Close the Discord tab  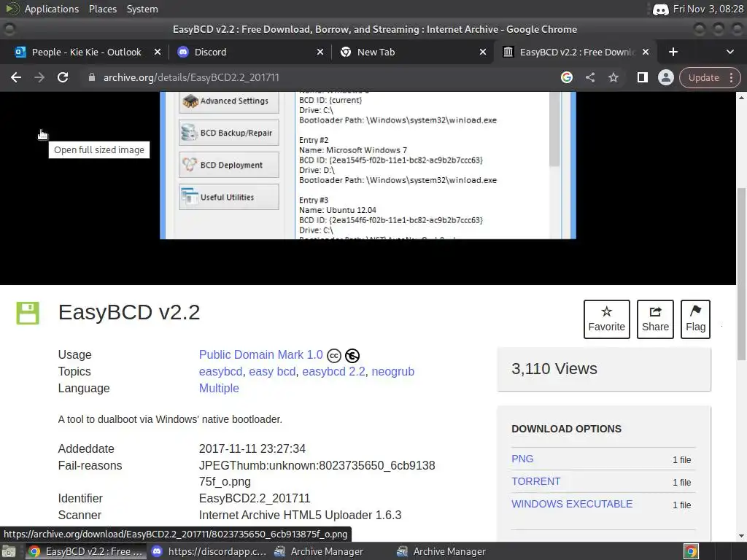[320, 52]
